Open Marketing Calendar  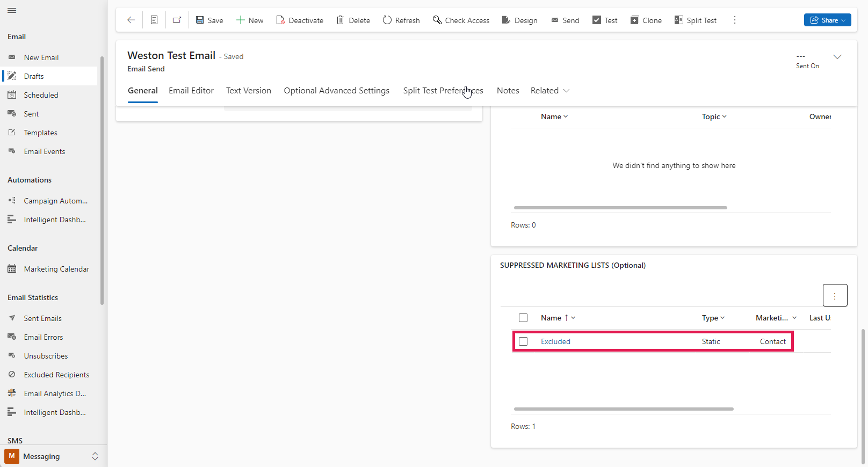pos(50,269)
